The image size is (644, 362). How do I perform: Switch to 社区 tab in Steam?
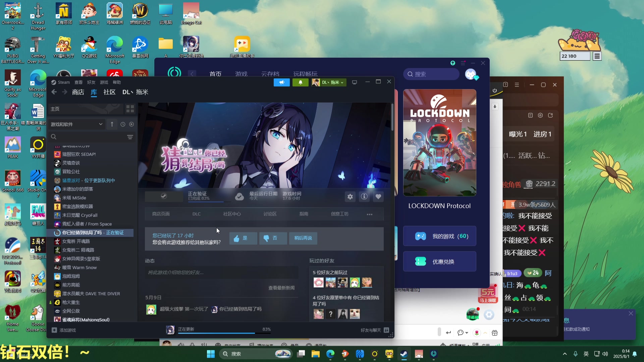(x=109, y=92)
